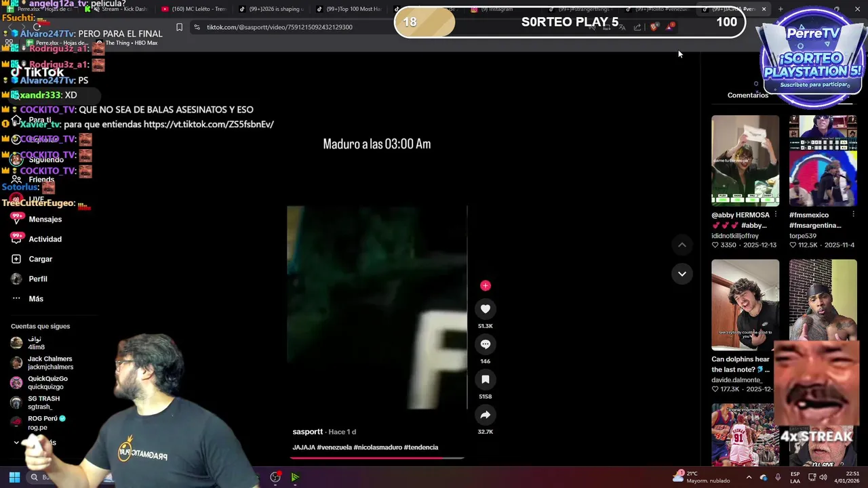Open Más in the TikTok sidebar
This screenshot has height=488, width=868.
[x=37, y=298]
